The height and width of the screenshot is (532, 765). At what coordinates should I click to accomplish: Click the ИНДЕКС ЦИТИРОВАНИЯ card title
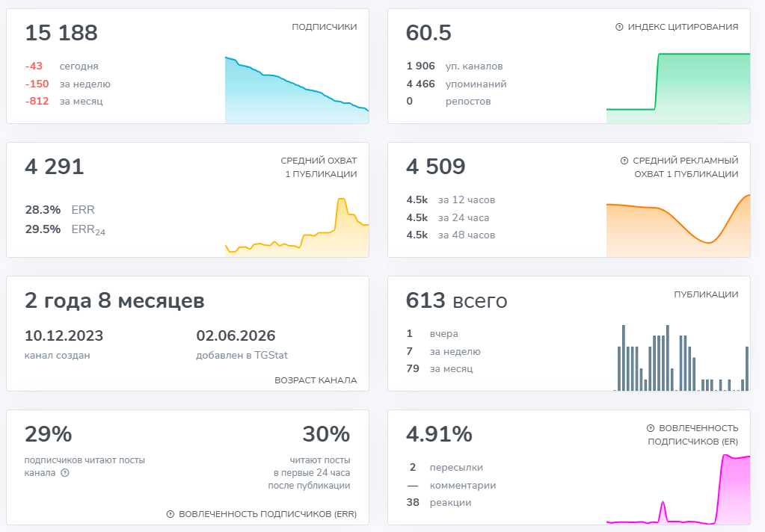[683, 27]
